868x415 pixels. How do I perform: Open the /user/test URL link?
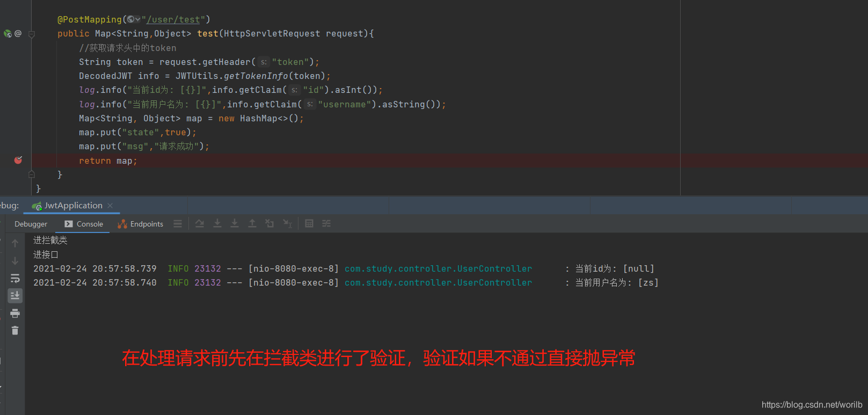point(173,19)
